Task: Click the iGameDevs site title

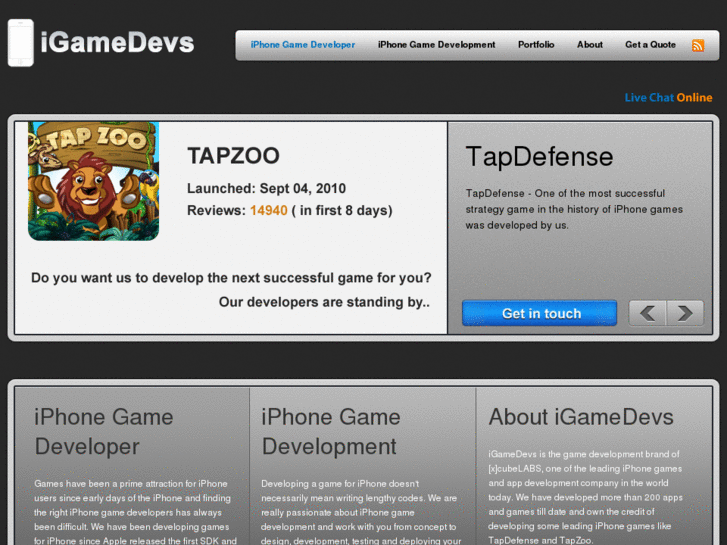Action: [x=117, y=43]
